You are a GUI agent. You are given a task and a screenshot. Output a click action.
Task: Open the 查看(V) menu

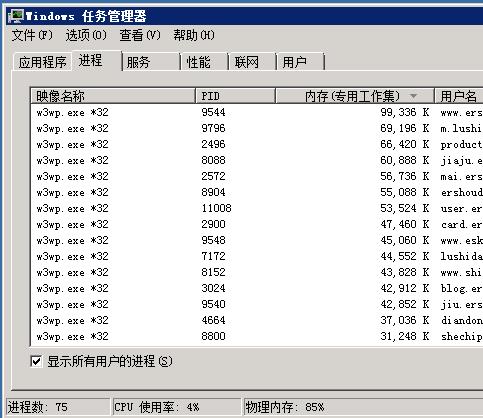140,35
